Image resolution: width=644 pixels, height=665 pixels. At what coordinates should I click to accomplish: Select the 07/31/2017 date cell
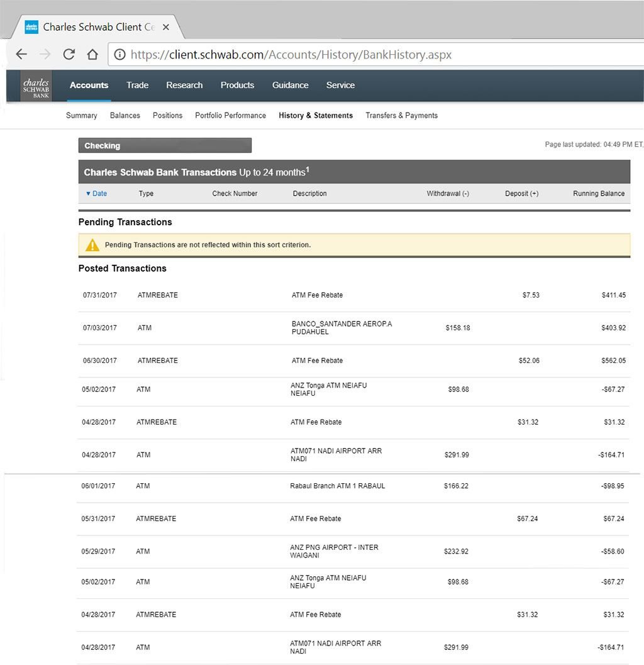[100, 295]
